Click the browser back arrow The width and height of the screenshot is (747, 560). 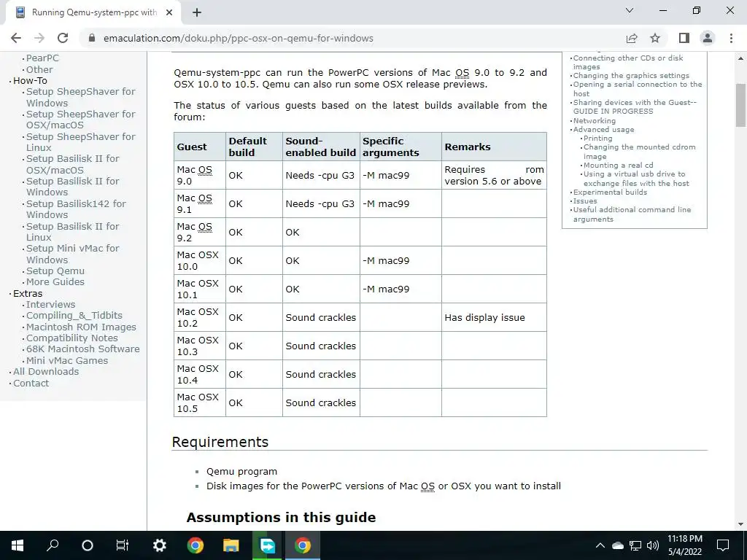click(16, 38)
